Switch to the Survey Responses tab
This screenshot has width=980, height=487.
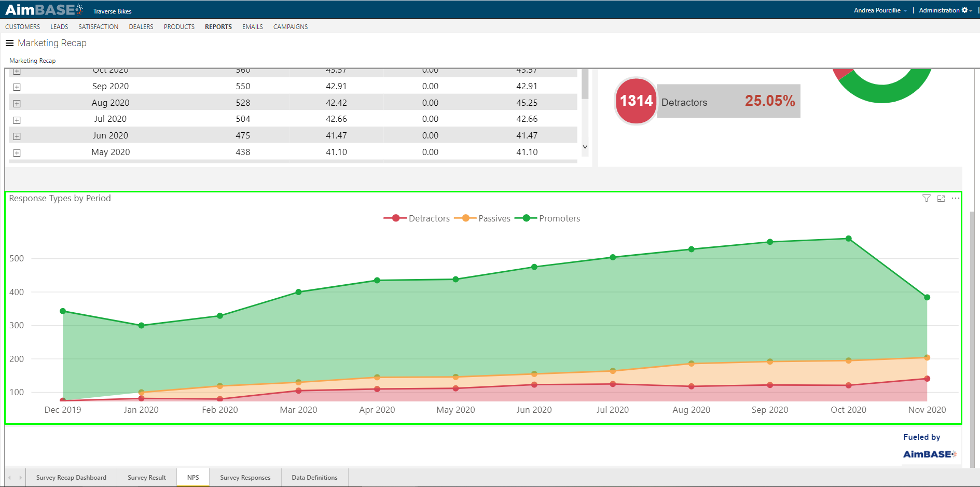pos(245,477)
